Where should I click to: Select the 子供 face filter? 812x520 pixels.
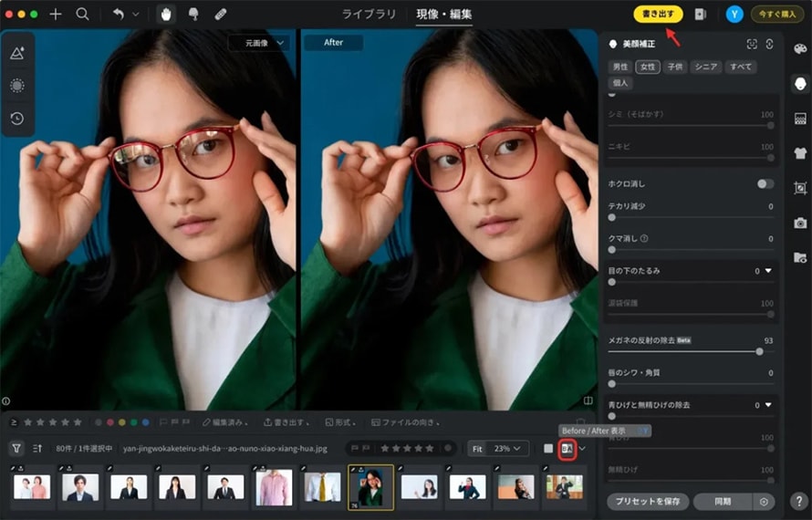click(x=675, y=67)
